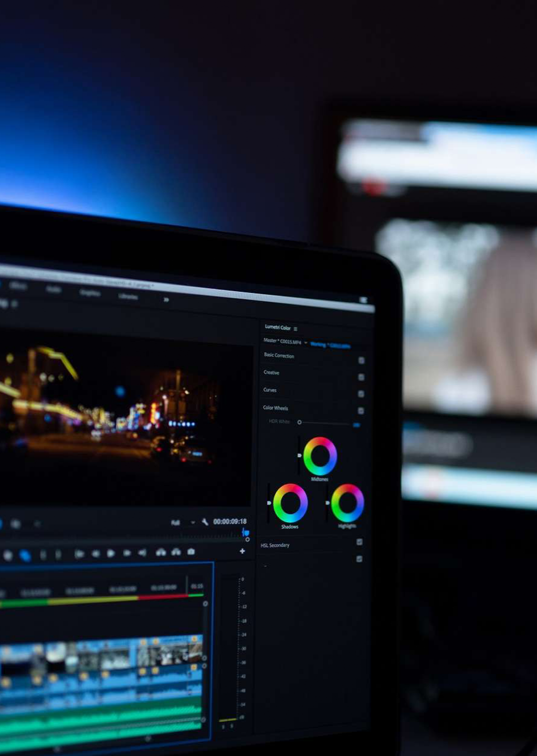
Task: Open the Full playback resolution dropdown
Action: 183,522
